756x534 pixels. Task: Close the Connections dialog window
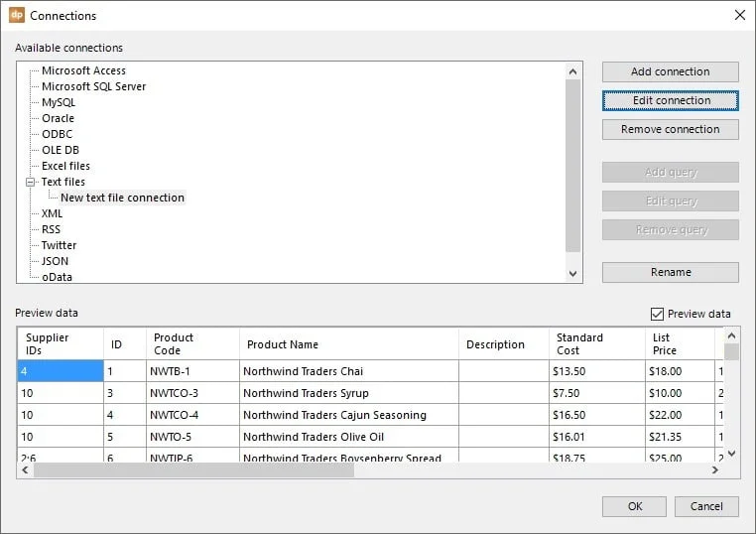click(x=740, y=15)
